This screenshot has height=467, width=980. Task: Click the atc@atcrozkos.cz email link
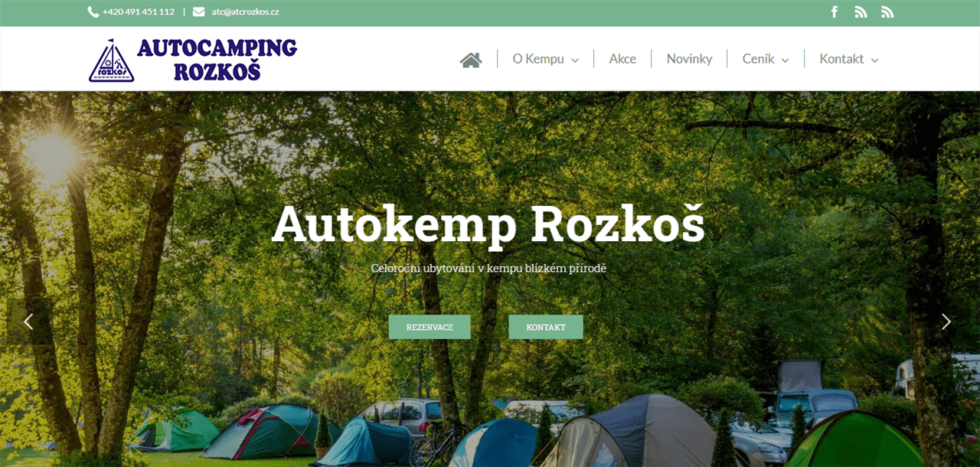[x=245, y=12]
